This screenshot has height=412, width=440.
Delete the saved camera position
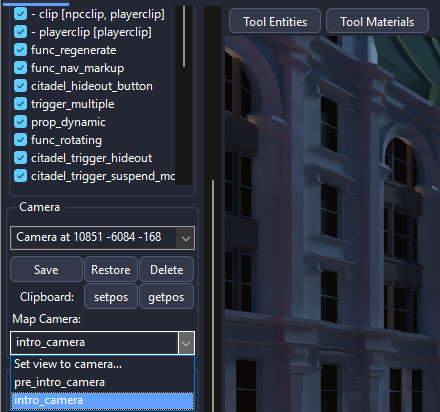tap(167, 269)
